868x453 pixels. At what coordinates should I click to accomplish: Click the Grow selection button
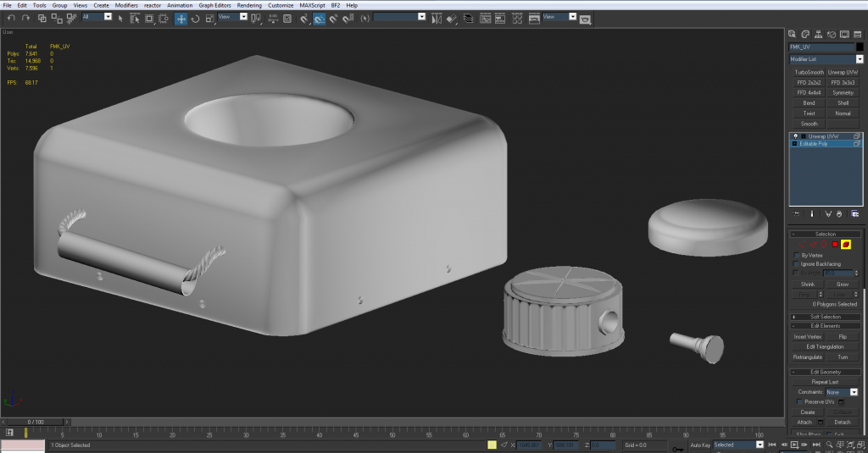(x=843, y=285)
